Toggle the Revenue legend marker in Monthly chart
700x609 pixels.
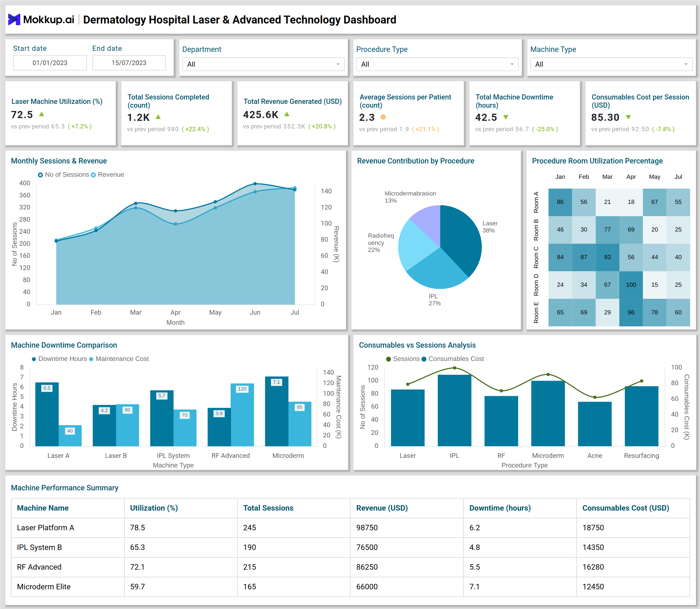tap(93, 175)
